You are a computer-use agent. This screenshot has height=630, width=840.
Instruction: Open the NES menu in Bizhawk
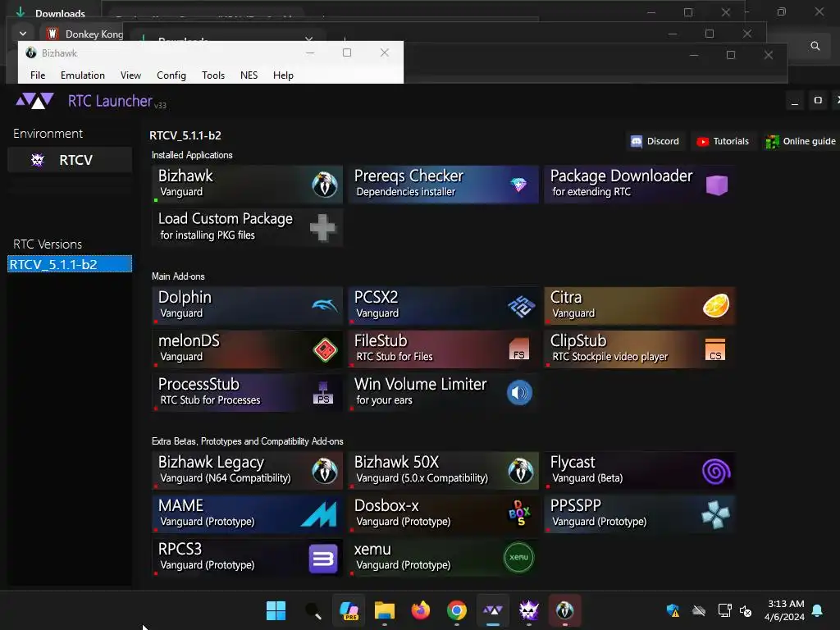[x=249, y=75]
